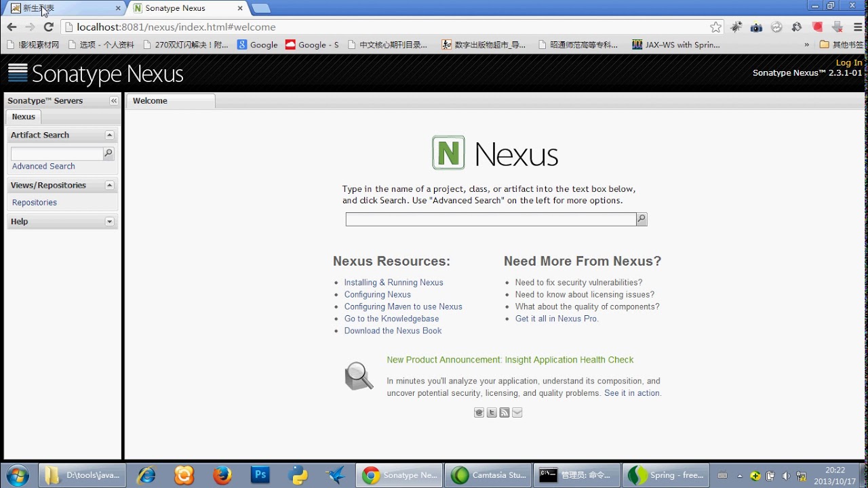The height and width of the screenshot is (488, 868).
Task: Click the main welcome search magnifier button
Action: click(642, 219)
